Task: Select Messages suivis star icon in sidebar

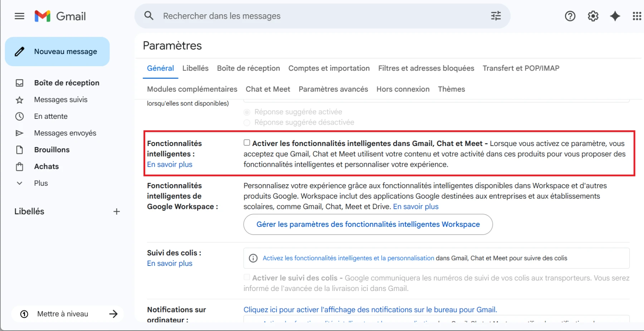Action: click(x=20, y=99)
